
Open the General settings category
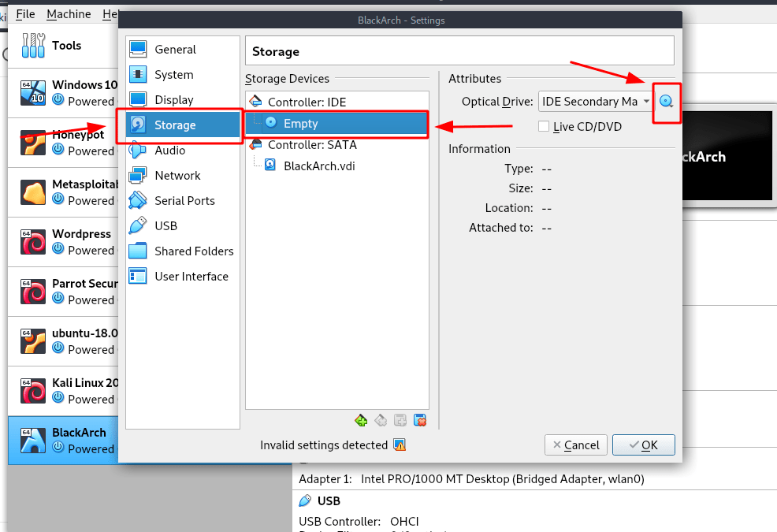(x=182, y=49)
